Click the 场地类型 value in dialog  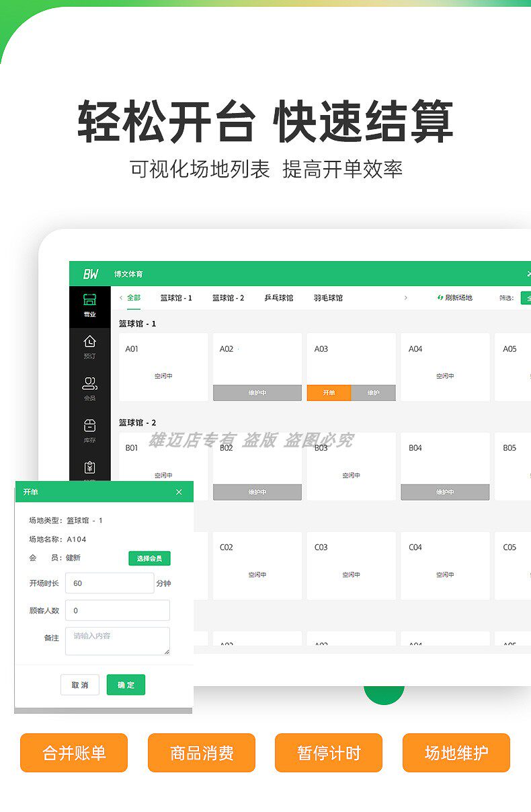[x=85, y=520]
